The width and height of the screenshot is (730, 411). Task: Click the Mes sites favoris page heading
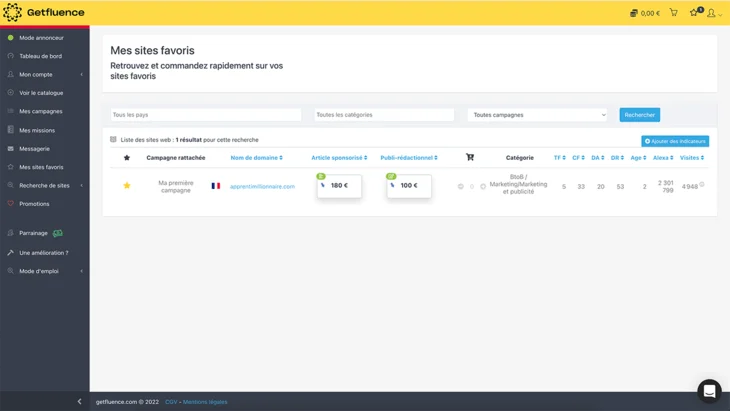(x=152, y=50)
